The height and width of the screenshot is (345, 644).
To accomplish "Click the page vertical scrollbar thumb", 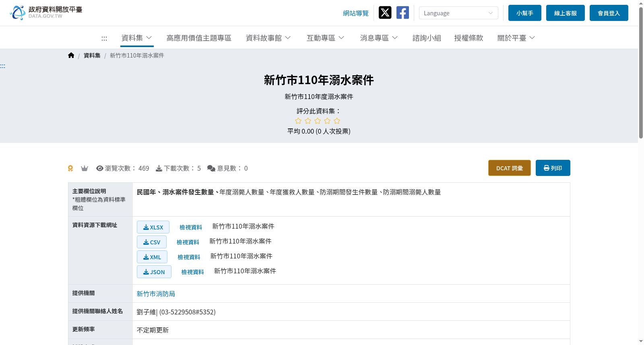I will pos(641,72).
